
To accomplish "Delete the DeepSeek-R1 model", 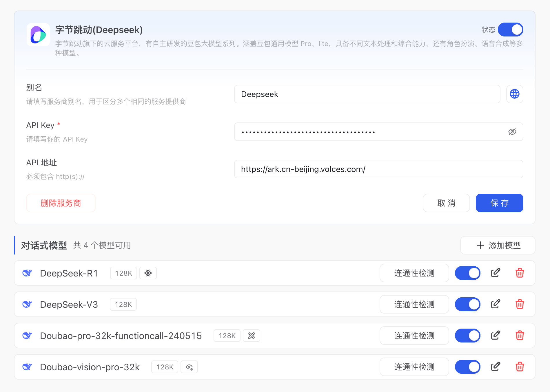I will click(520, 273).
